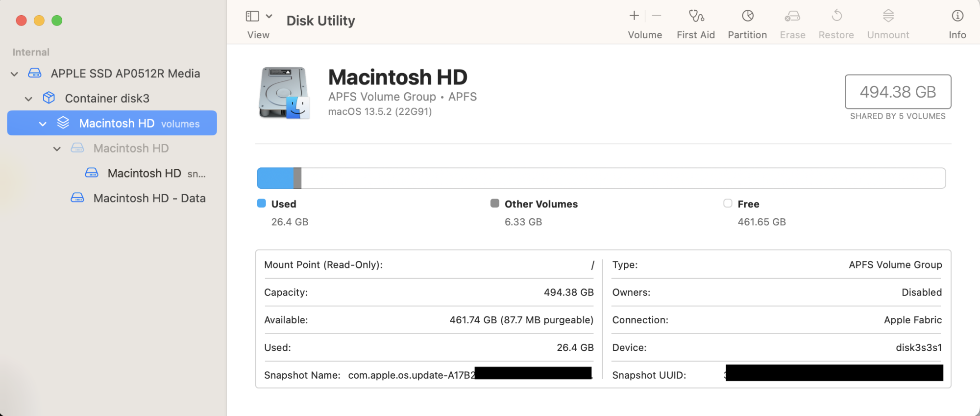Run First Aid stethoscope icon
The width and height of the screenshot is (980, 416).
[696, 16]
